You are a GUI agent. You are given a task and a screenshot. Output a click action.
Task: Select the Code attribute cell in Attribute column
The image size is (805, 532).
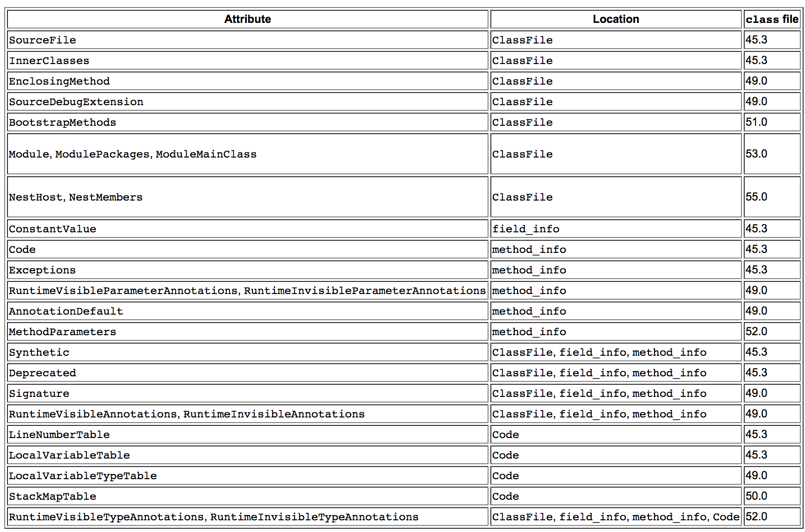click(248, 249)
